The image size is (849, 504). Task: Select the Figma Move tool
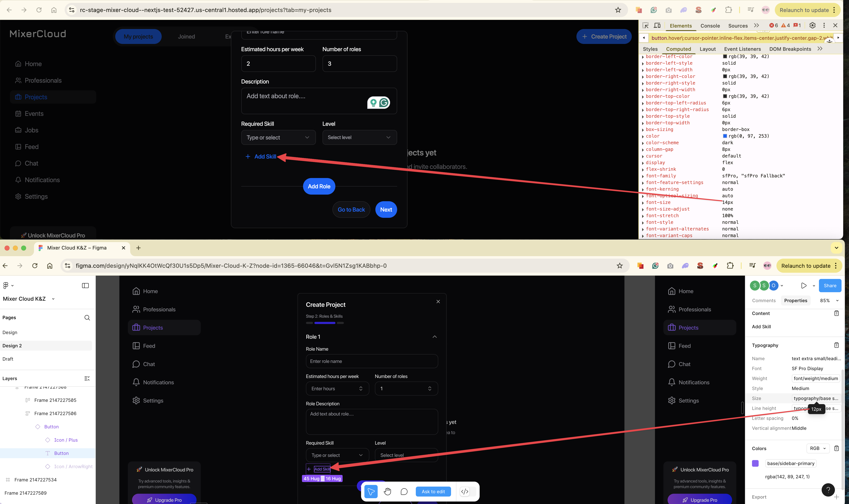pyautogui.click(x=371, y=491)
